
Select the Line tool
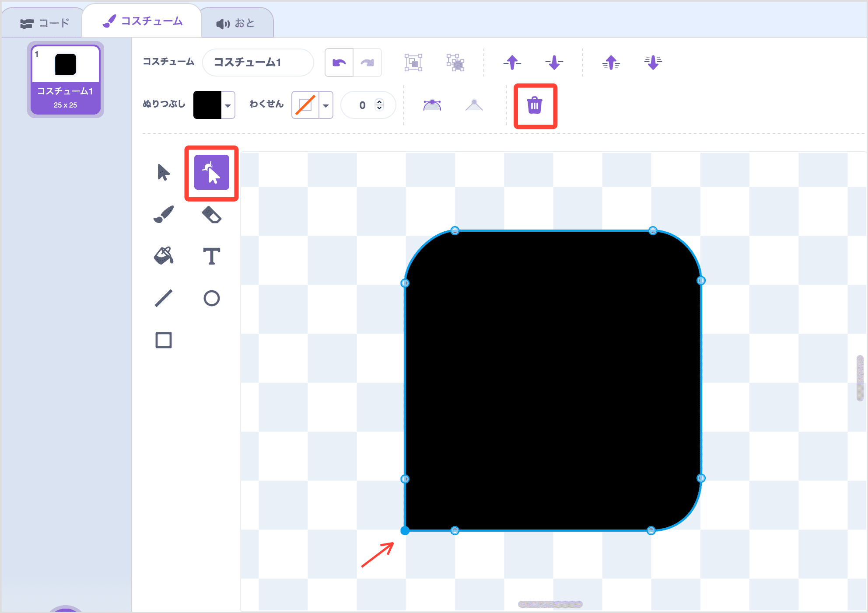163,298
